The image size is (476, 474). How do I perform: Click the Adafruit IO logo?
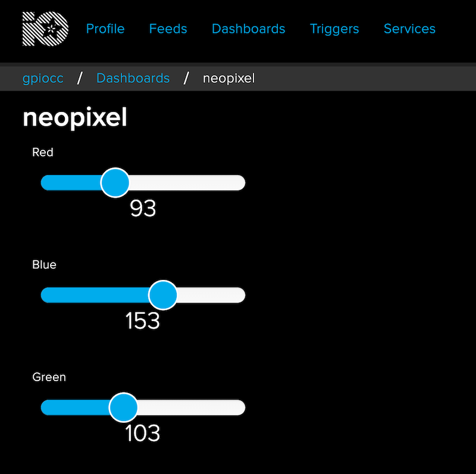46,29
